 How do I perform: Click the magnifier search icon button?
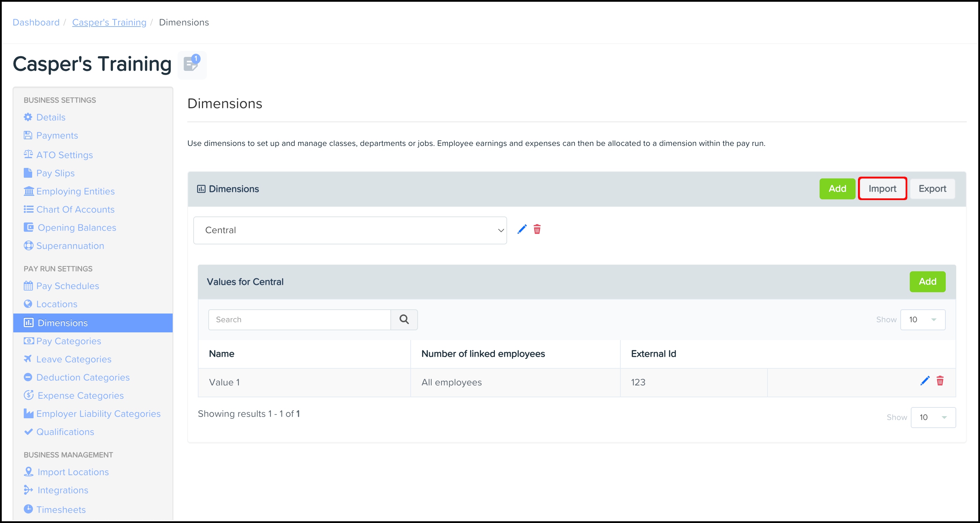click(x=404, y=319)
